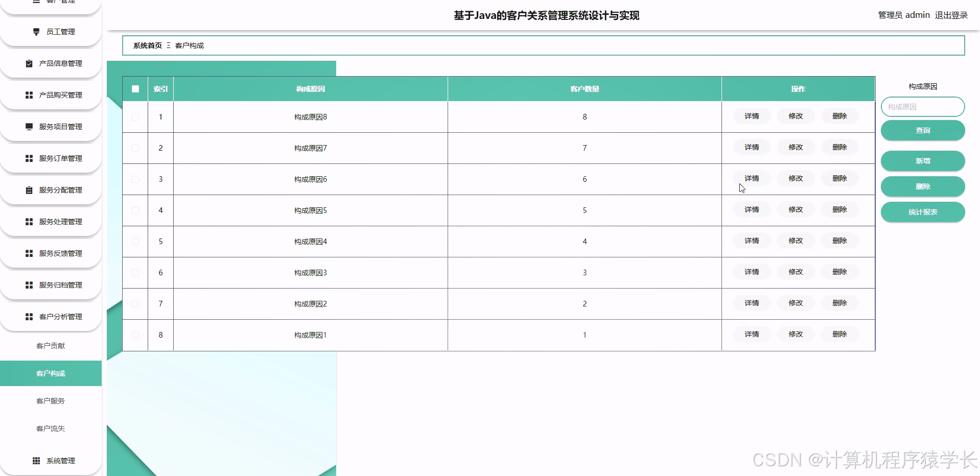View 详情 for 构成原因4
Viewport: 980px width, 476px height.
coord(752,241)
